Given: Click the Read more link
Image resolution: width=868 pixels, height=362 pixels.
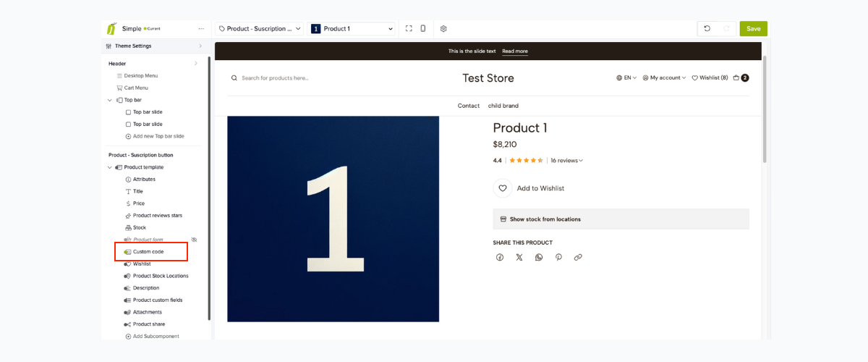Looking at the screenshot, I should point(515,51).
